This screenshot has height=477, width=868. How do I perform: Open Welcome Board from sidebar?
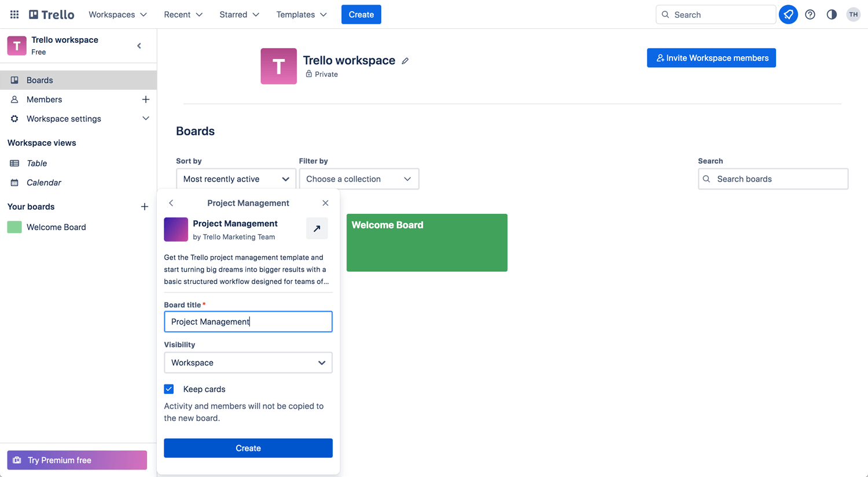click(x=56, y=227)
